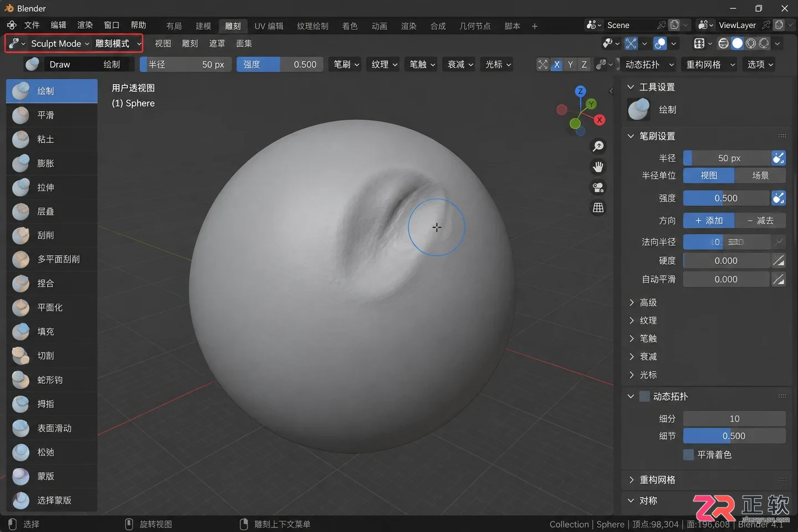The image size is (798, 532).
Task: Toggle pressure sensitivity for 半径 in panel
Action: 779,158
